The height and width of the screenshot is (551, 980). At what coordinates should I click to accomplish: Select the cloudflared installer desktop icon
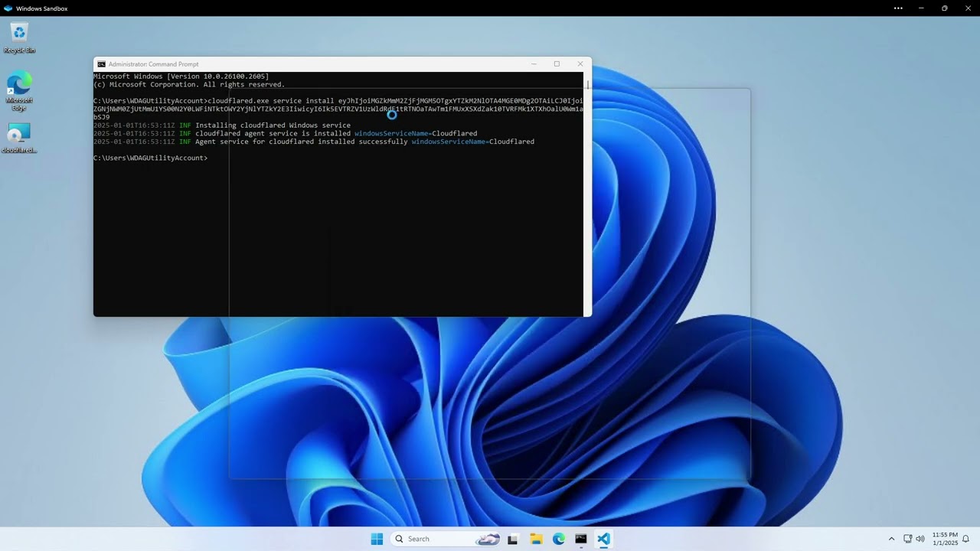pyautogui.click(x=19, y=139)
